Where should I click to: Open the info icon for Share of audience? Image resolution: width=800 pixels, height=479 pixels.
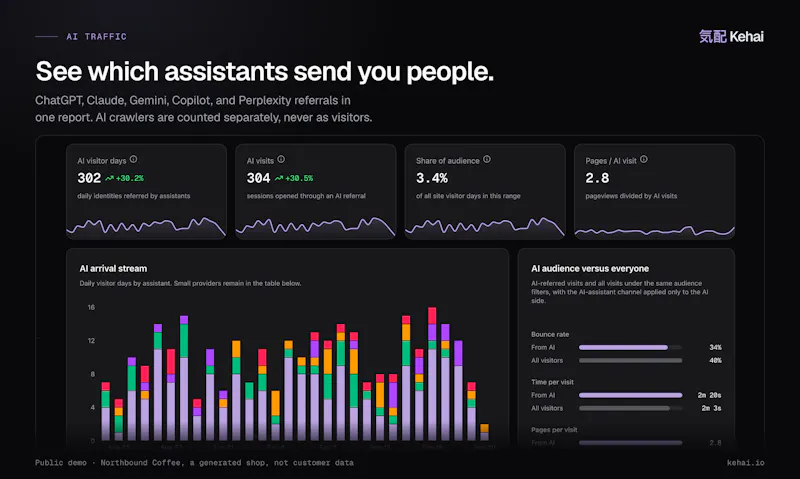pyautogui.click(x=487, y=159)
